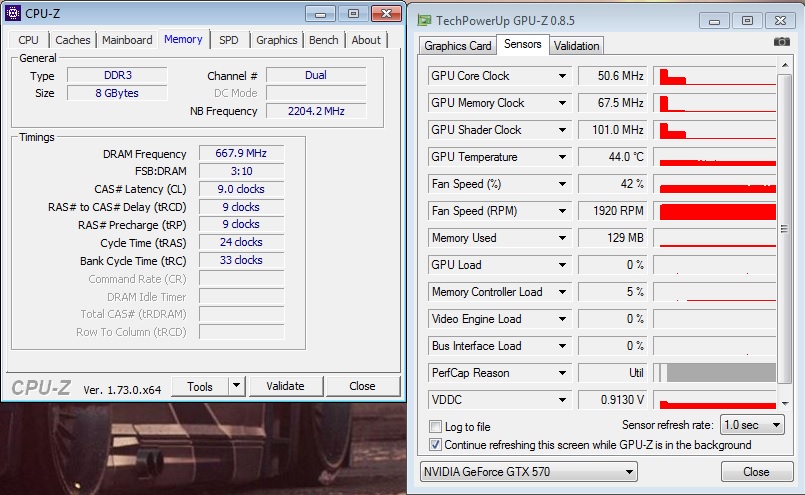Switch to GPU-Z Graphics Card tab
Screen dimensions: 805x495
(457, 46)
